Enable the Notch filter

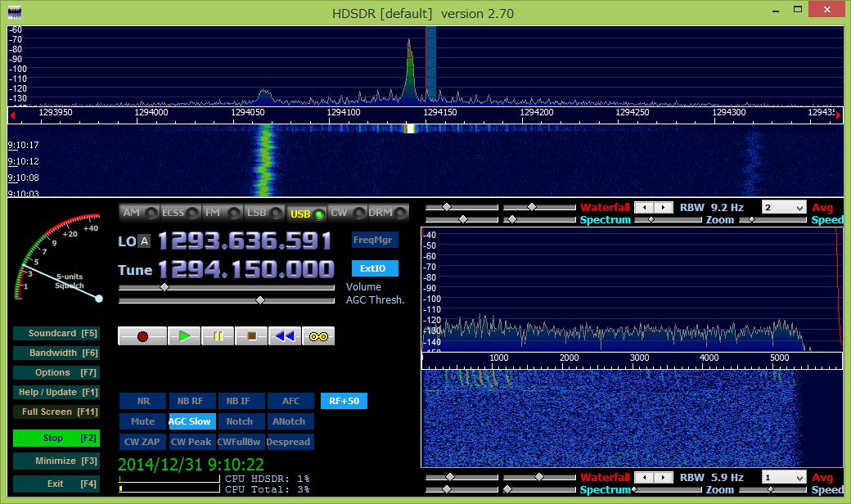tap(241, 421)
